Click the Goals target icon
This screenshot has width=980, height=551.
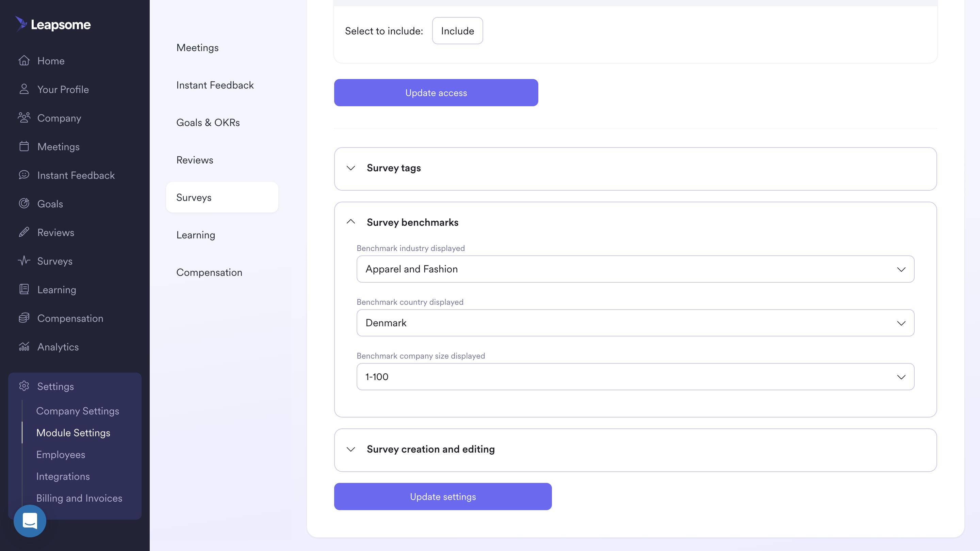click(24, 203)
